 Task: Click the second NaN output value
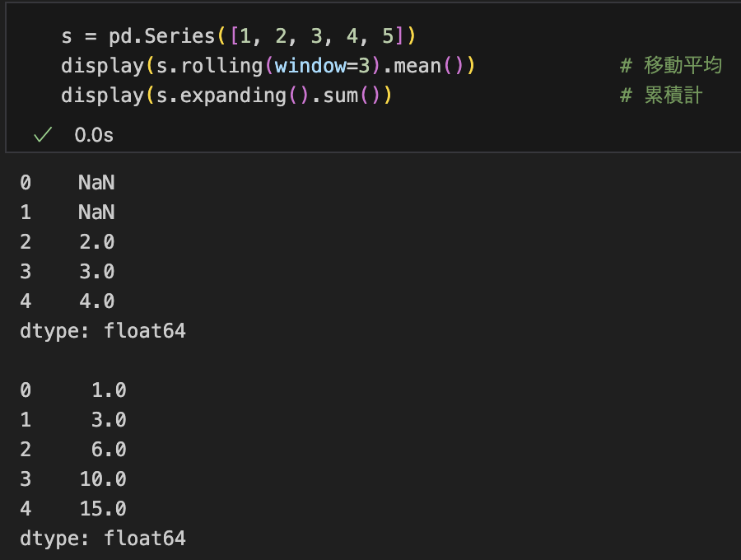pos(96,212)
